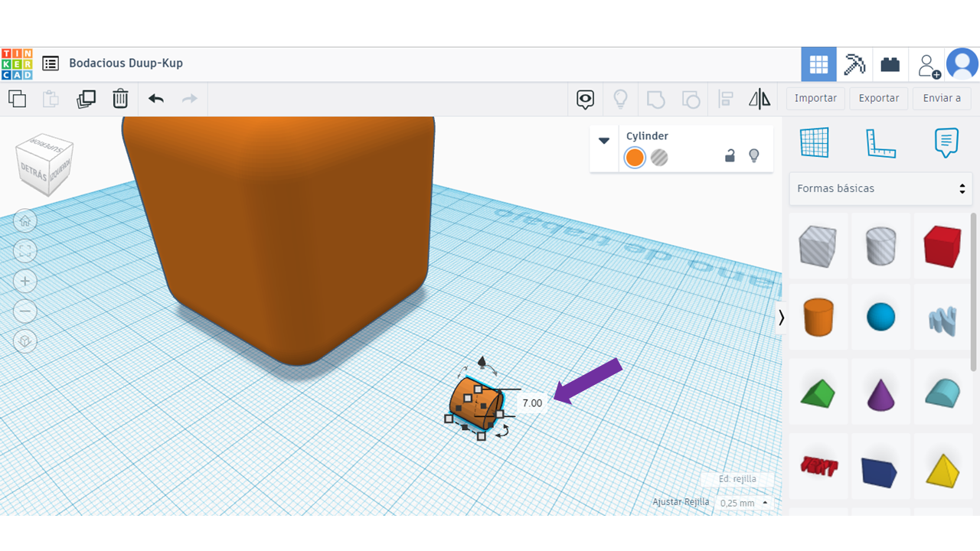This screenshot has height=551, width=980.
Task: Switch to 3D design grid view
Action: (818, 64)
